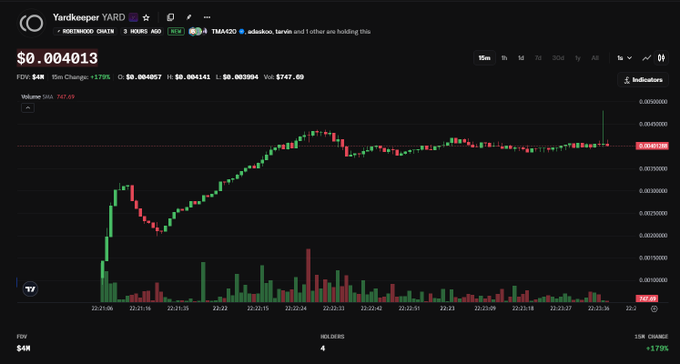Image resolution: width=680 pixels, height=364 pixels.
Task: Click the red current price label 0.00401288
Action: coord(652,146)
